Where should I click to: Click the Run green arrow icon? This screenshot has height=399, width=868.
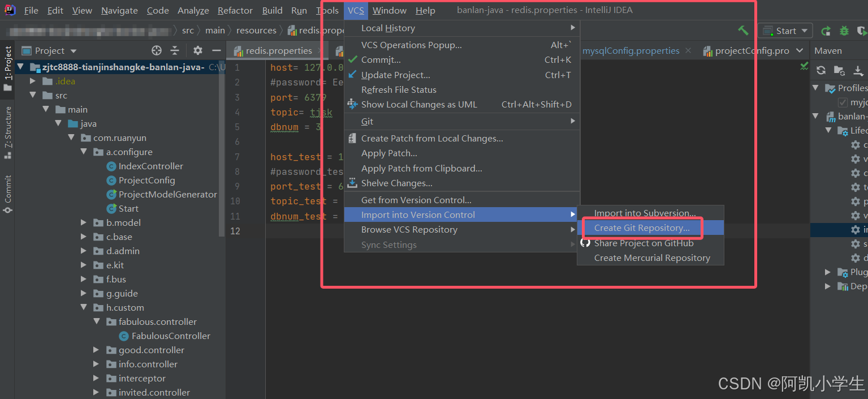click(x=826, y=31)
